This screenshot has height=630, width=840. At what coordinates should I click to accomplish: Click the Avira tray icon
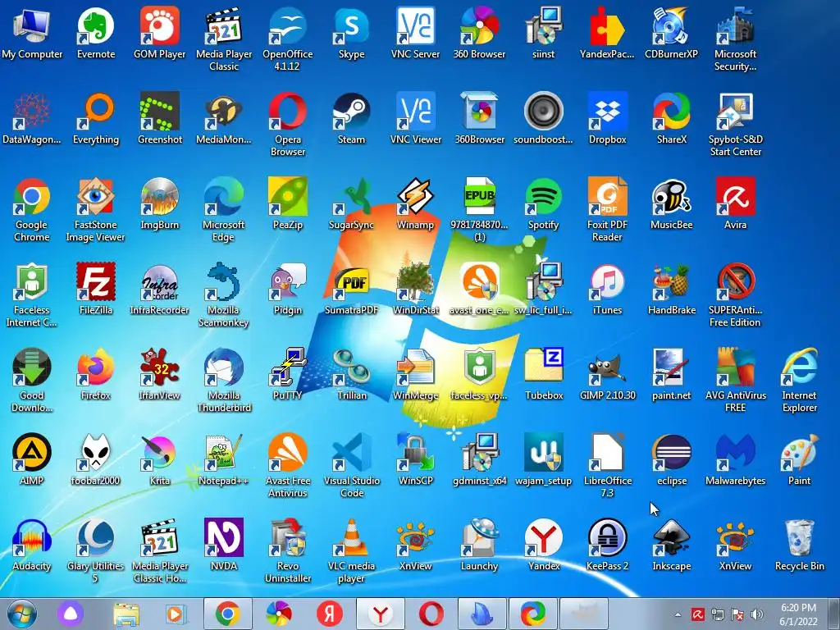[x=697, y=614]
